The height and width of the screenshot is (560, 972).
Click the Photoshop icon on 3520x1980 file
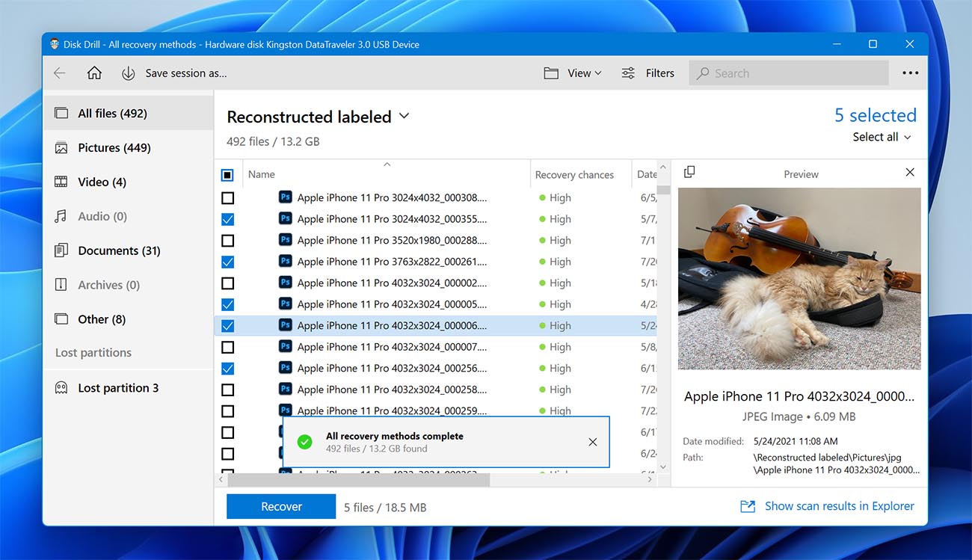click(x=285, y=240)
